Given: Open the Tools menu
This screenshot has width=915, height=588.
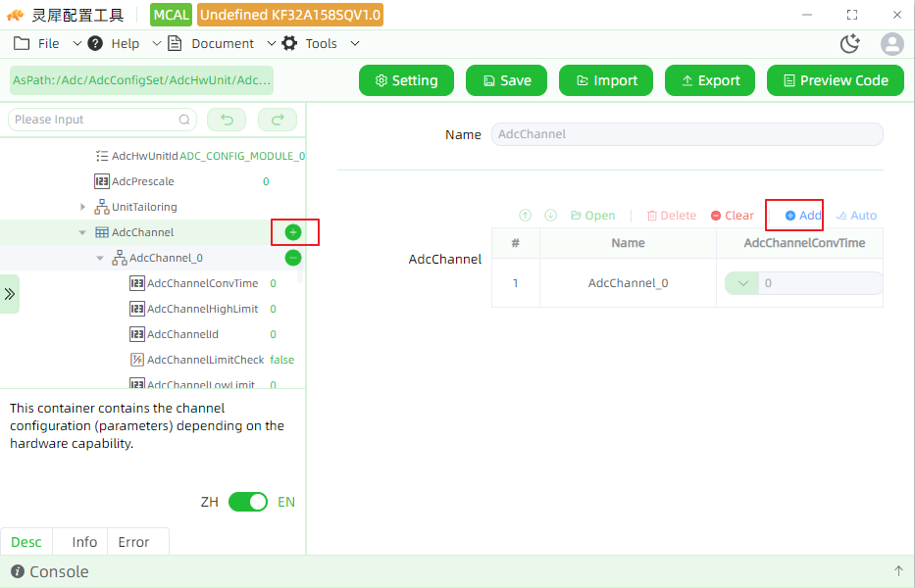Looking at the screenshot, I should pyautogui.click(x=321, y=44).
